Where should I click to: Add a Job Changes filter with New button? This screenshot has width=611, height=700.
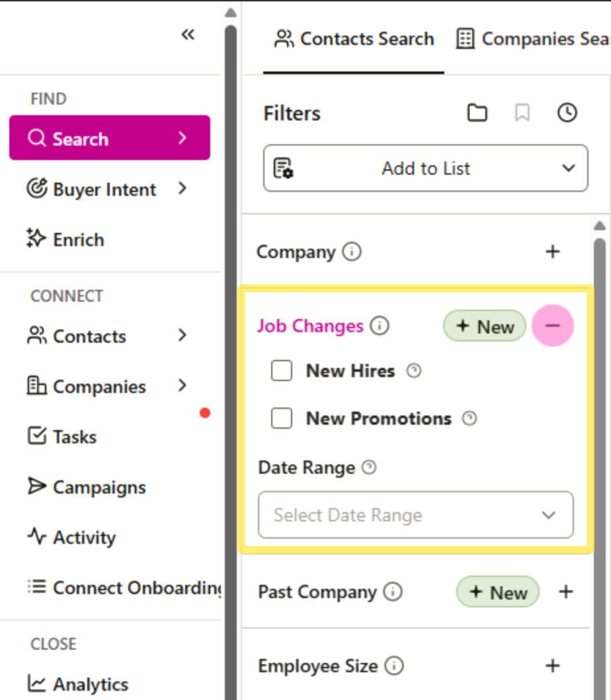[x=484, y=326]
